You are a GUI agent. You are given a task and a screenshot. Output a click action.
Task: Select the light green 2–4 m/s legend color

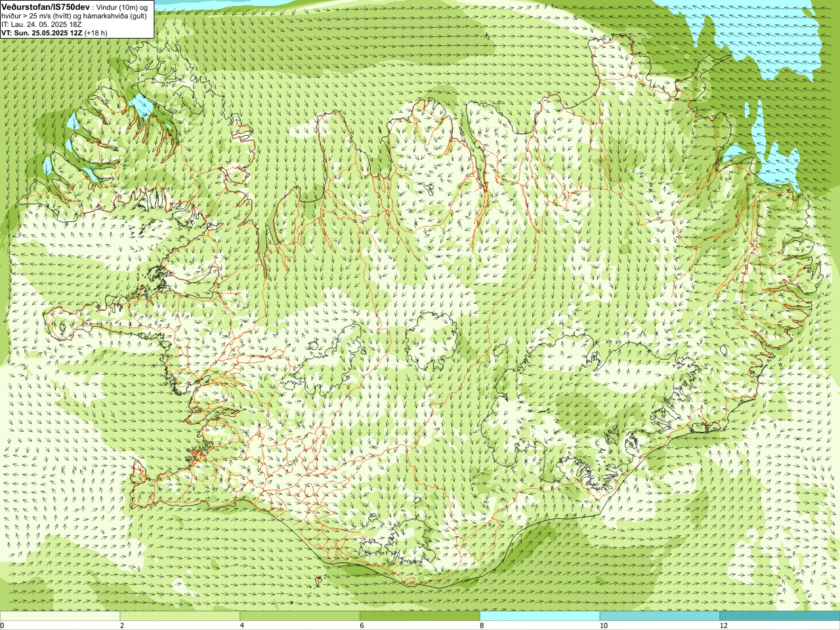coord(180,616)
